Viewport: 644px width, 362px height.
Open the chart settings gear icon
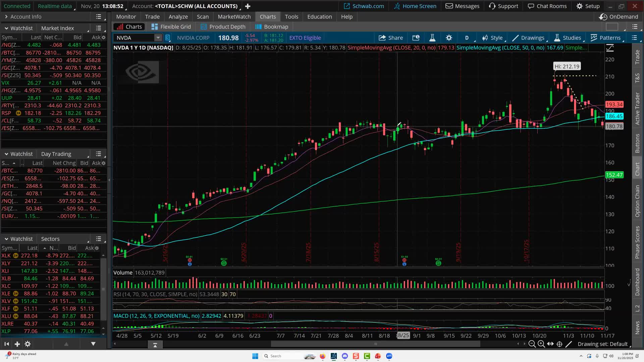coord(449,38)
